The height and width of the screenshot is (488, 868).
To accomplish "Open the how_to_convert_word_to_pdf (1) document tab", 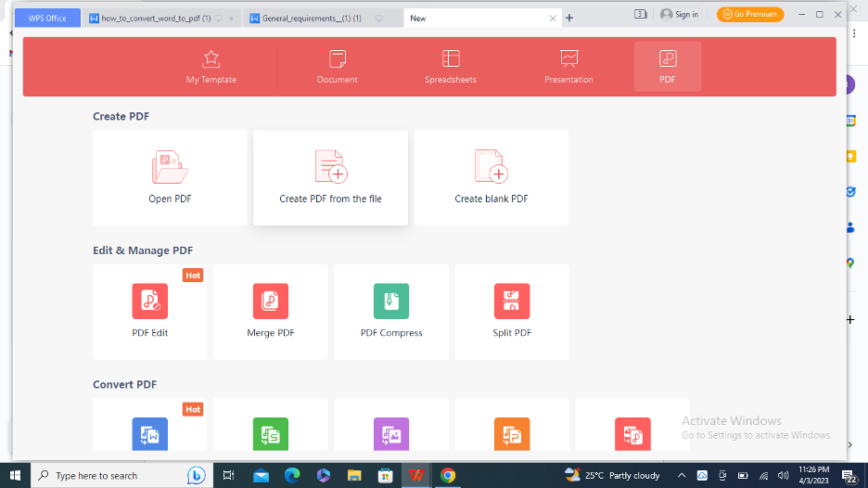I will click(x=161, y=19).
